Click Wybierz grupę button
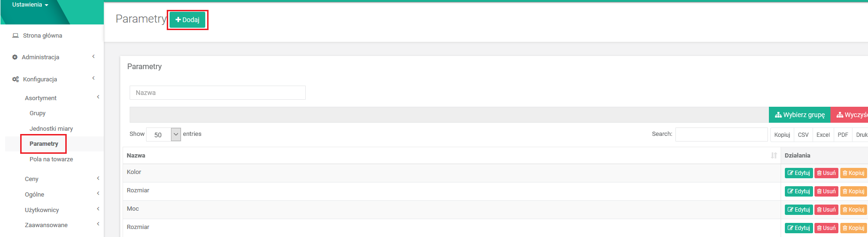This screenshot has width=868, height=237. [799, 115]
